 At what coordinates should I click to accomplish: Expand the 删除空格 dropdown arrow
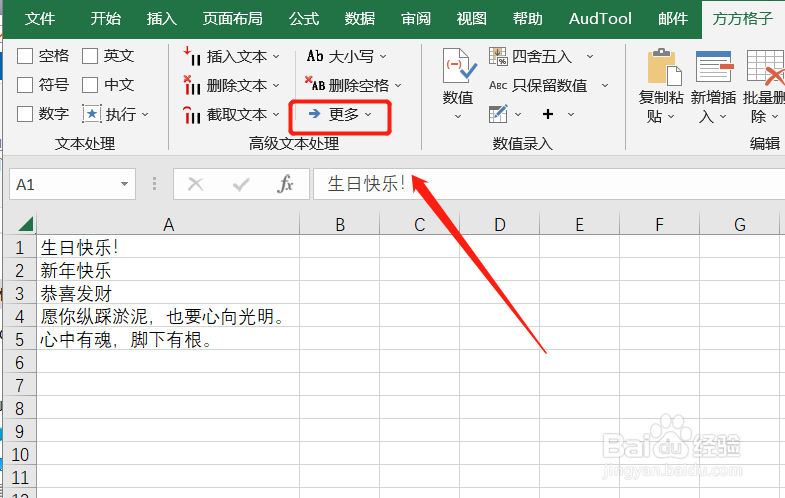click(x=398, y=86)
